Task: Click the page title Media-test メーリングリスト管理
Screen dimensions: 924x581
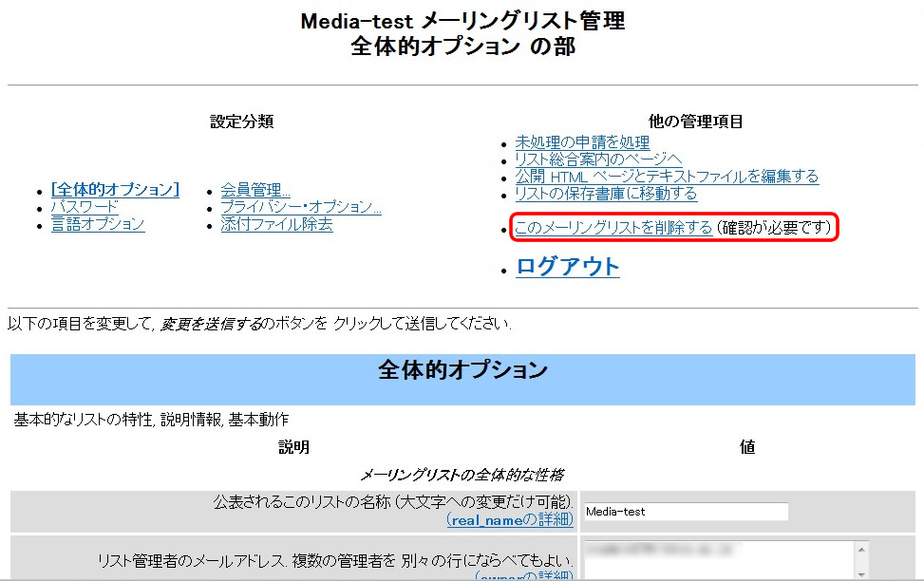Action: 462,21
